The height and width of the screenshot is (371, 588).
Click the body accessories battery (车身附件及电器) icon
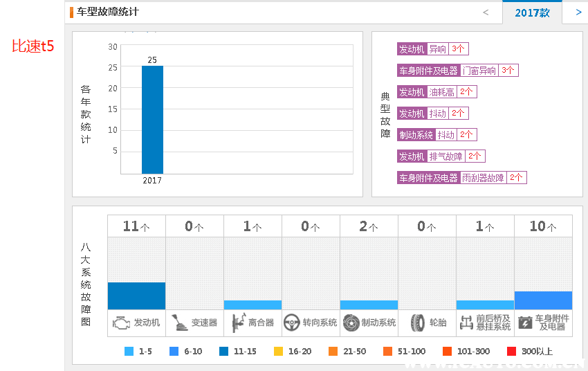pyautogui.click(x=525, y=323)
